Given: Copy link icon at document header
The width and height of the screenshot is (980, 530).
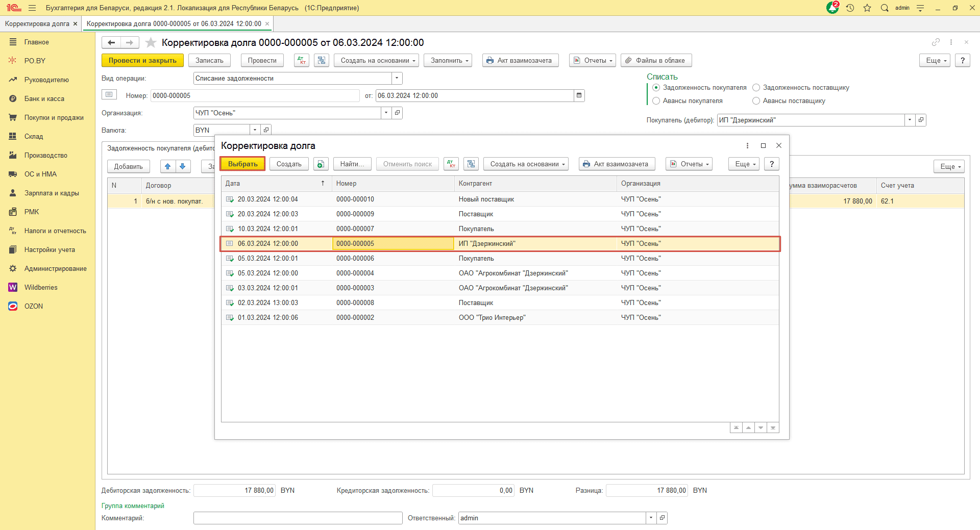Looking at the screenshot, I should click(936, 42).
